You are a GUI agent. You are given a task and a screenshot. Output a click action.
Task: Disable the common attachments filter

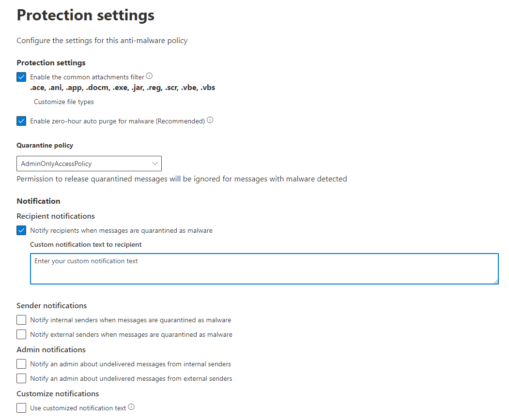21,76
